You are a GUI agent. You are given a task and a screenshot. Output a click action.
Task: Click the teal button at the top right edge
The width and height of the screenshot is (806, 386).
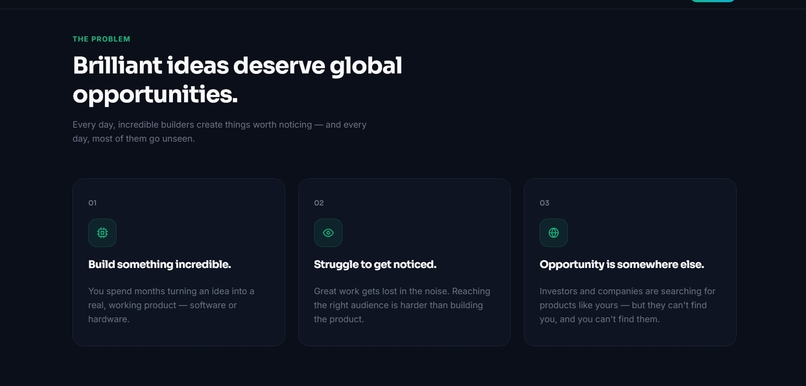click(712, 1)
